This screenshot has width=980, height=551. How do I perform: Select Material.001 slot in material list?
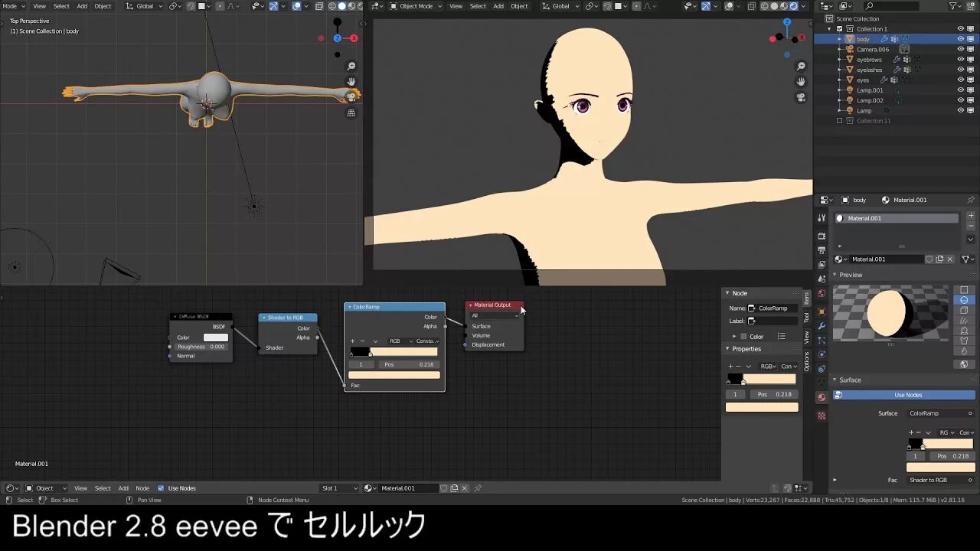tap(896, 218)
